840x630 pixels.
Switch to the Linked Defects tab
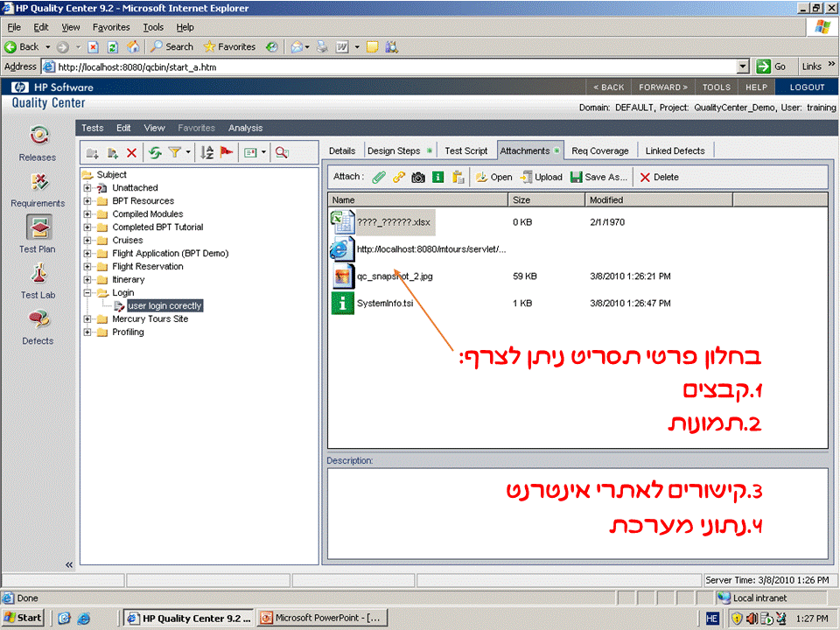[675, 150]
